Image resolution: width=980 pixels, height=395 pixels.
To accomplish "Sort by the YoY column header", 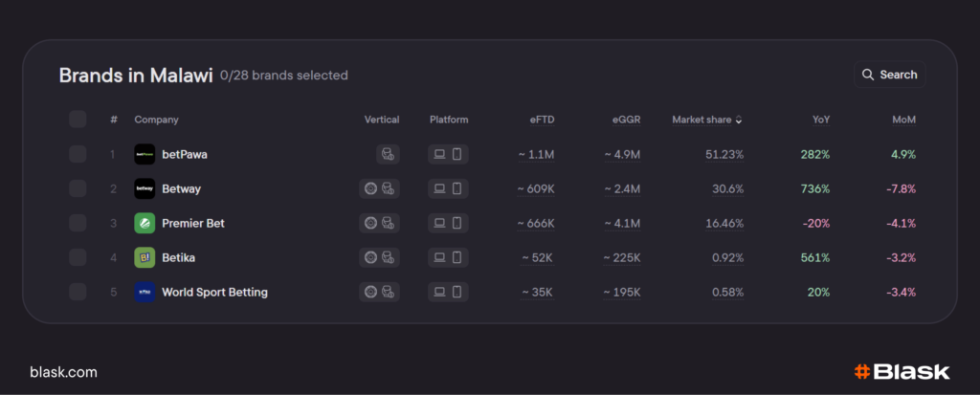I will 820,120.
